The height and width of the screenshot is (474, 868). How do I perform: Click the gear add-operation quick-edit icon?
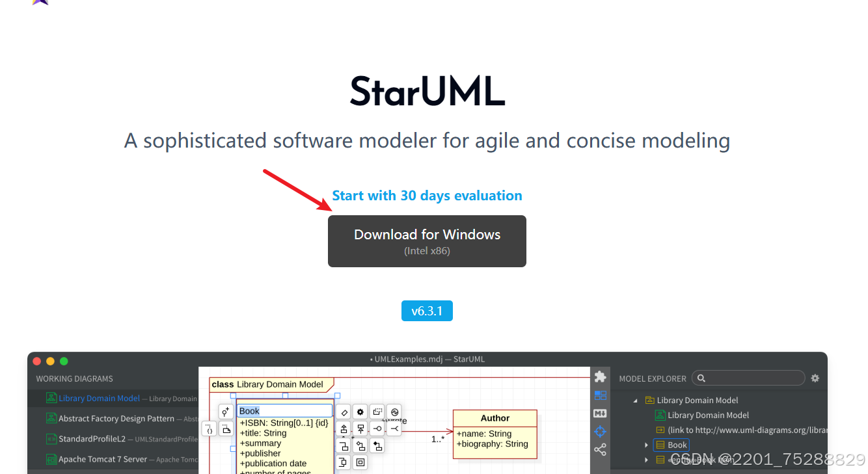[360, 412]
